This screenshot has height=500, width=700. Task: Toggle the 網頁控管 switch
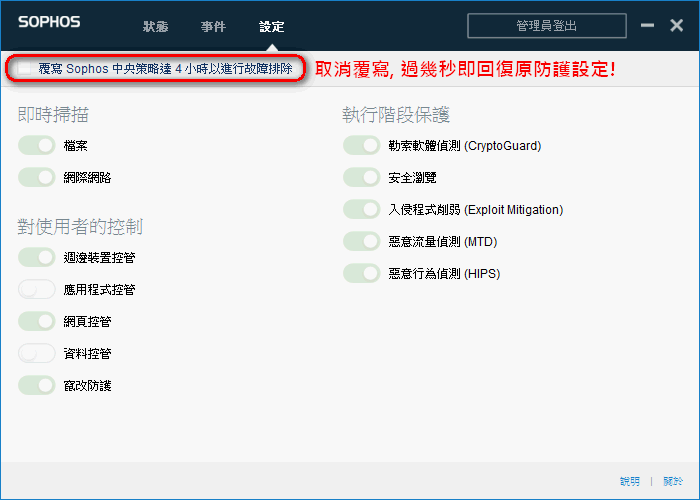pos(37,321)
